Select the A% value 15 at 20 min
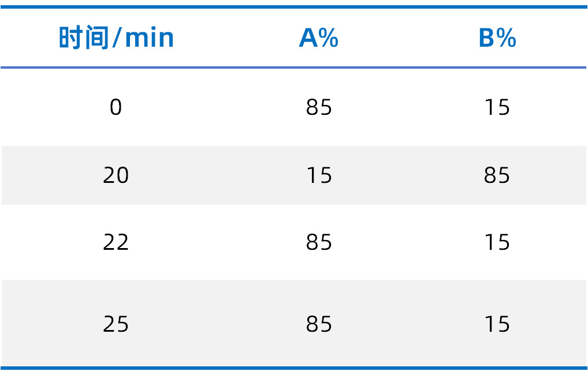The image size is (588, 375). point(319,175)
